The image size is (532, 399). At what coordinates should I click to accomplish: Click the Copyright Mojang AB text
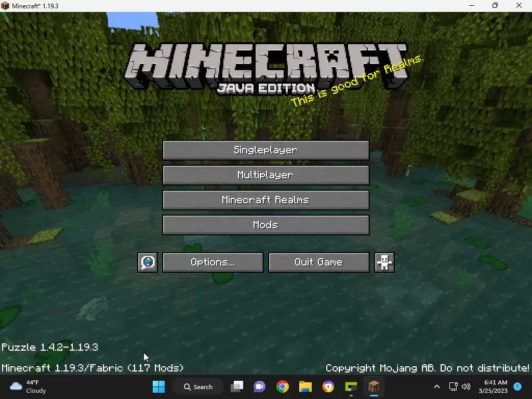point(427,368)
